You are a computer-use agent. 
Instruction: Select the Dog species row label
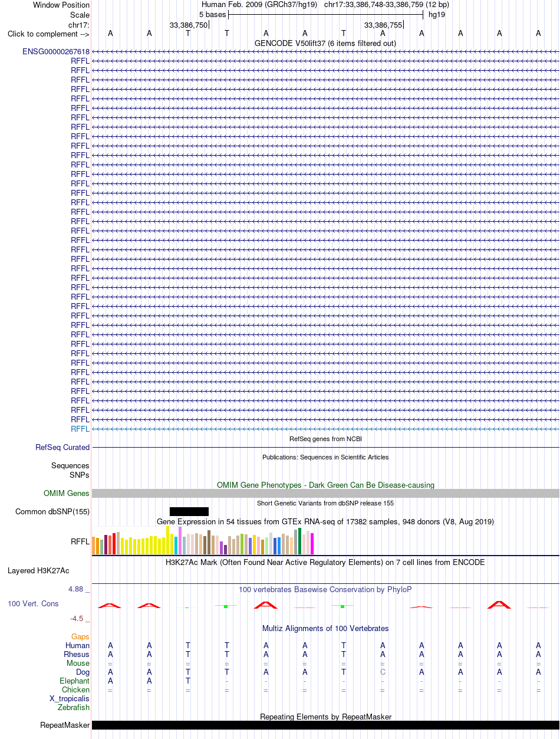[x=83, y=672]
